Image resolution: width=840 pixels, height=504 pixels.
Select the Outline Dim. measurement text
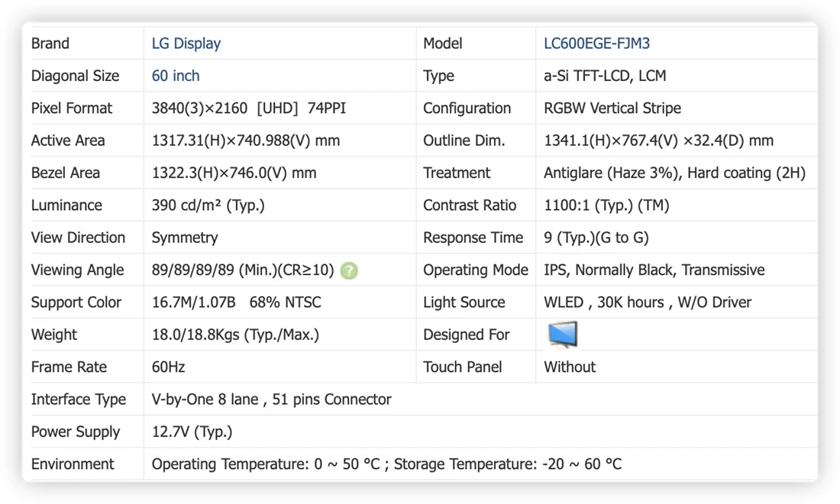[x=658, y=141]
